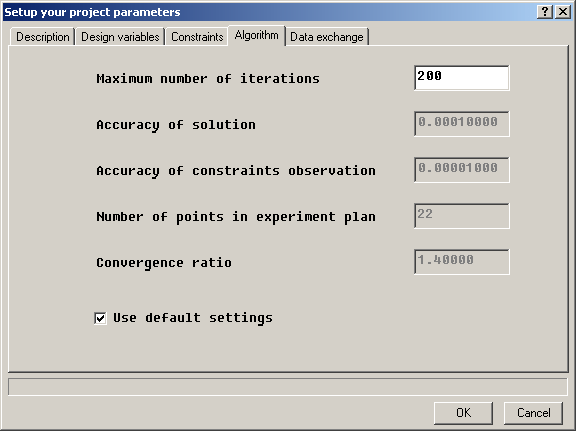This screenshot has height=431, width=576.
Task: Switch to the Data exchange tab
Action: coord(327,37)
